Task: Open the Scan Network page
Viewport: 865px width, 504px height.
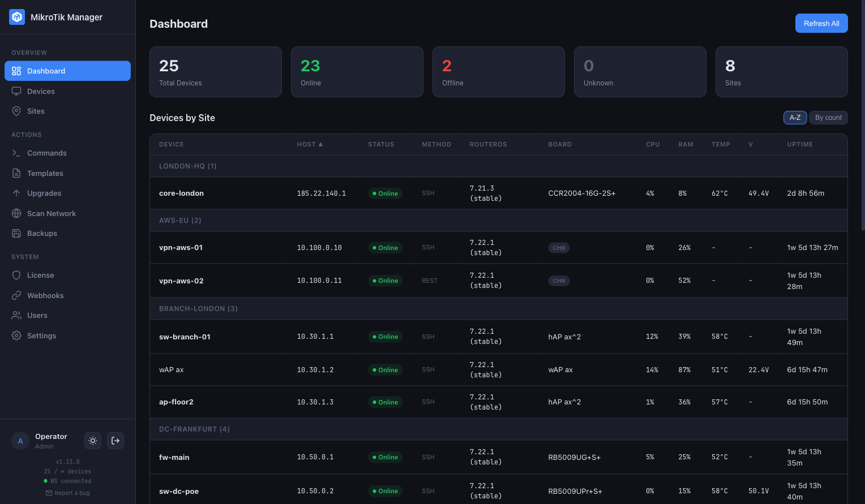Action: (x=67, y=213)
